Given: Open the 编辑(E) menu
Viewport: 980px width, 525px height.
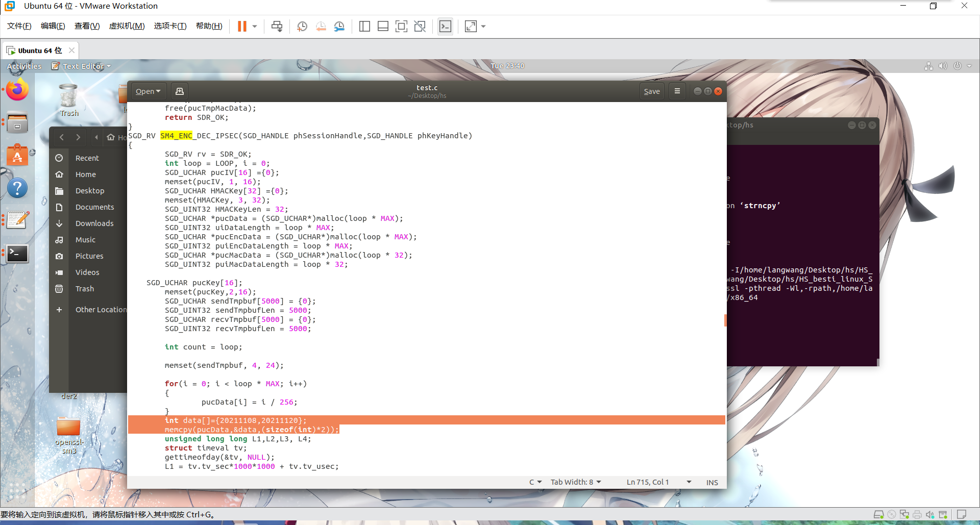Looking at the screenshot, I should point(53,26).
